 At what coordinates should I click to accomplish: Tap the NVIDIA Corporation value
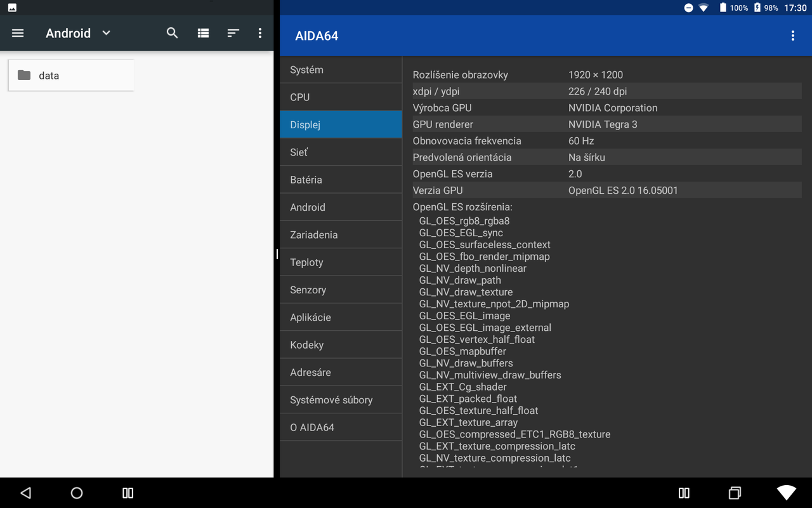click(613, 108)
